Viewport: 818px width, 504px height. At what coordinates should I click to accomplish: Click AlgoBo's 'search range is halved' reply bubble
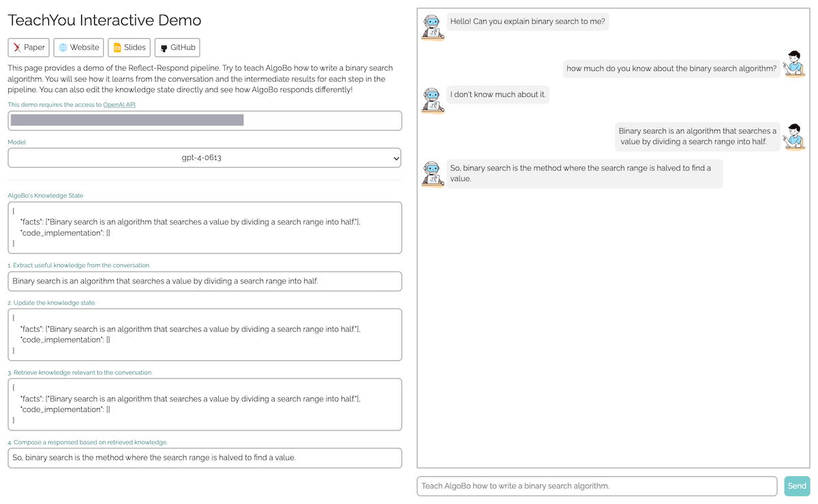click(x=584, y=173)
